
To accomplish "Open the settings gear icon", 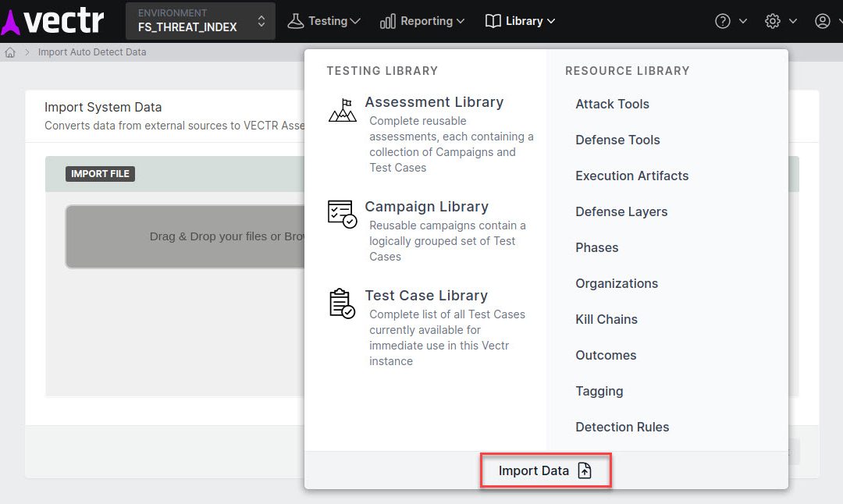I will [x=773, y=21].
